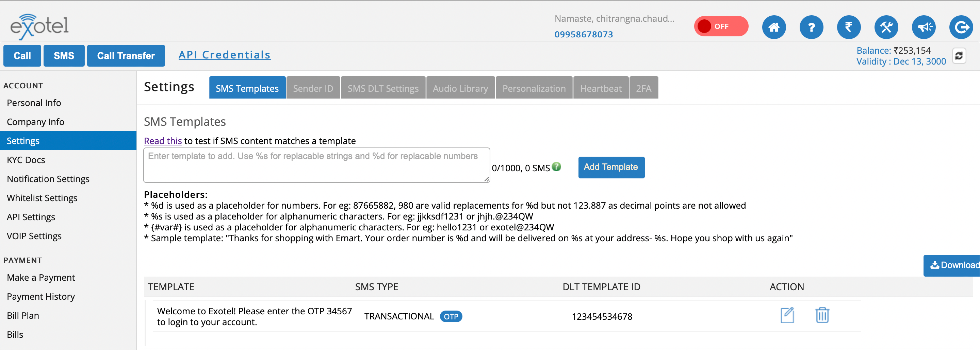Image resolution: width=980 pixels, height=350 pixels.
Task: Click phone number 09958678073 link
Action: point(584,35)
